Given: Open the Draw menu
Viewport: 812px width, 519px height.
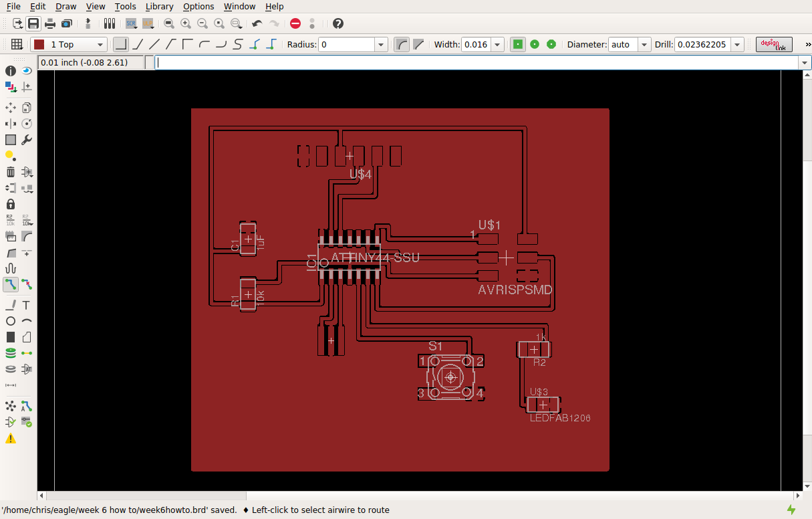Looking at the screenshot, I should (65, 6).
